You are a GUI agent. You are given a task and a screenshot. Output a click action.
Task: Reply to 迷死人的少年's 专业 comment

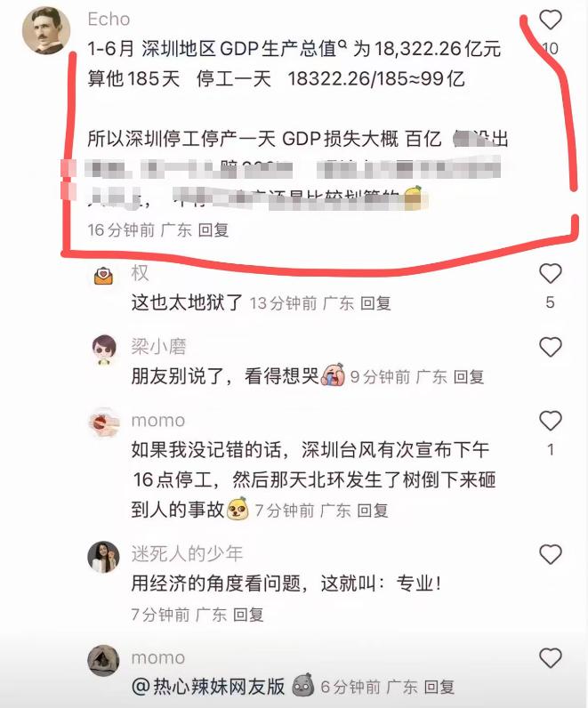point(248,614)
